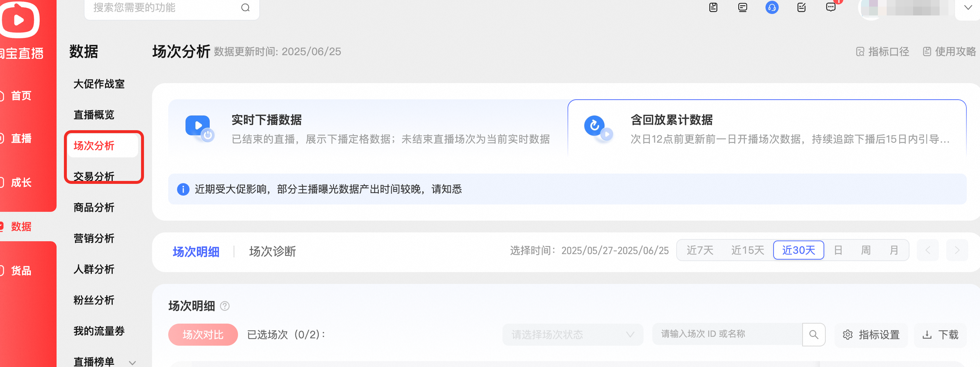Click the search magnifier in top search box
This screenshot has width=980, height=367.
pyautogui.click(x=245, y=8)
